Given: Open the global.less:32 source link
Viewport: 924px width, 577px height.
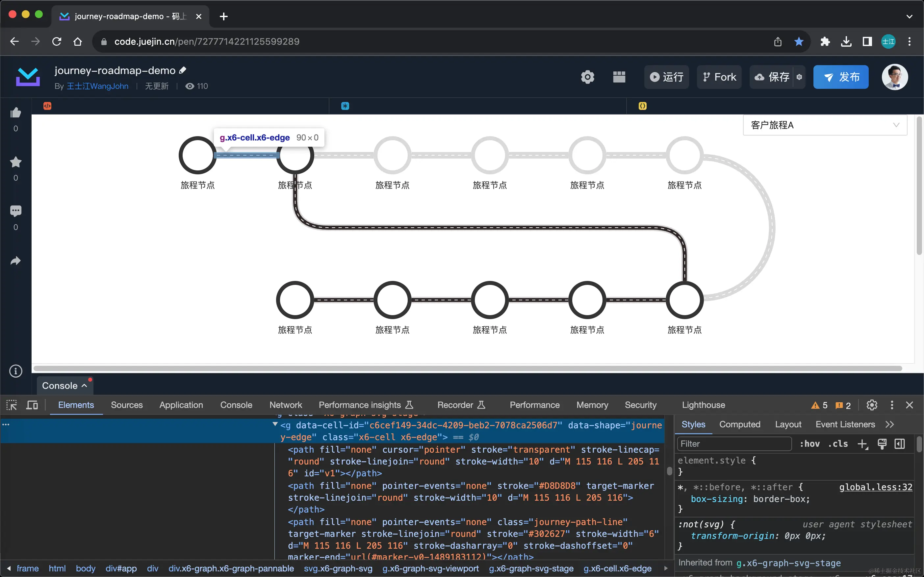Looking at the screenshot, I should click(x=876, y=487).
